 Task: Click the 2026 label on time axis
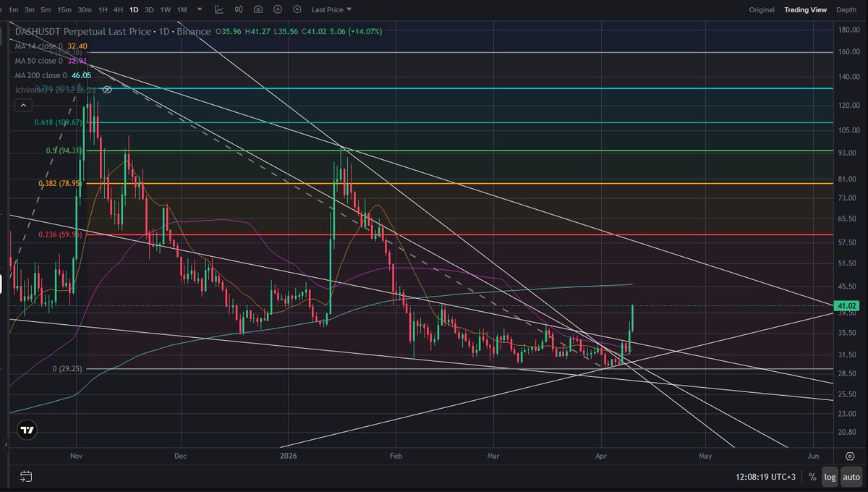click(x=288, y=457)
